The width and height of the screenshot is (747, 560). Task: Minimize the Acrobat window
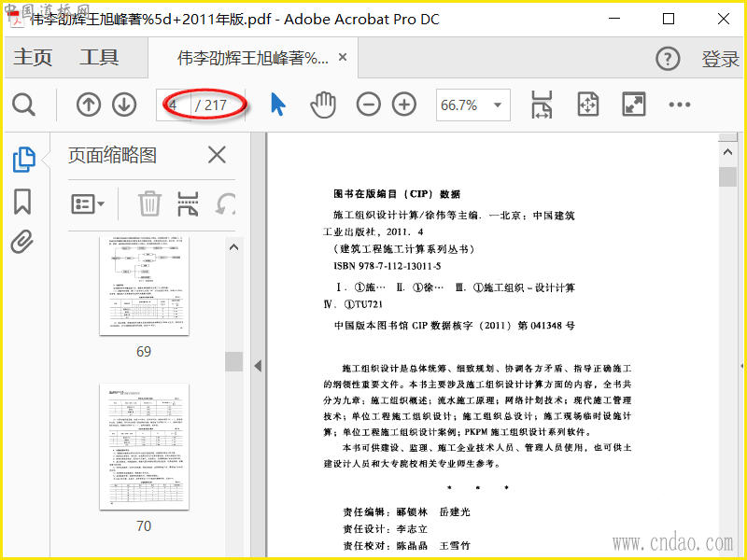614,19
